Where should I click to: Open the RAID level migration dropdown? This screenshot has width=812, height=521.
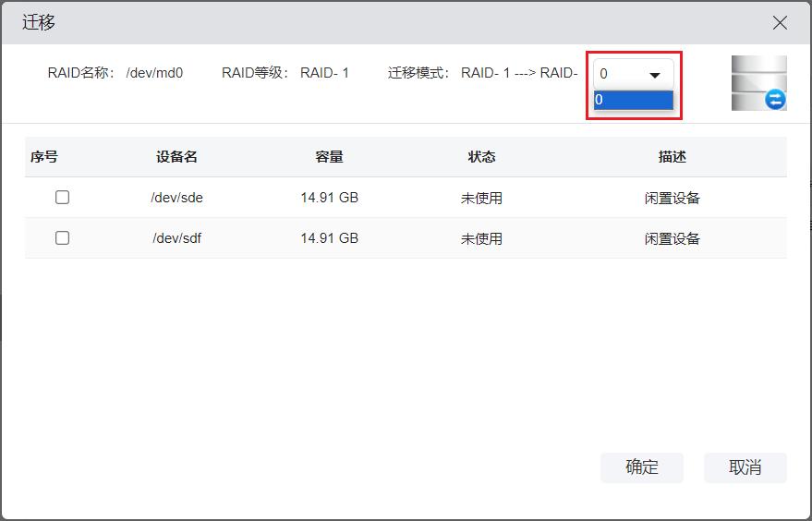[634, 74]
